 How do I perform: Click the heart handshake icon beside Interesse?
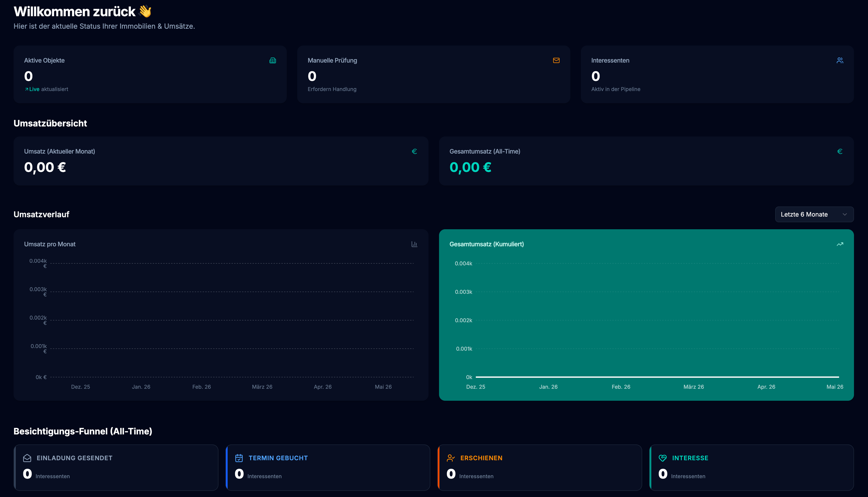[663, 458]
